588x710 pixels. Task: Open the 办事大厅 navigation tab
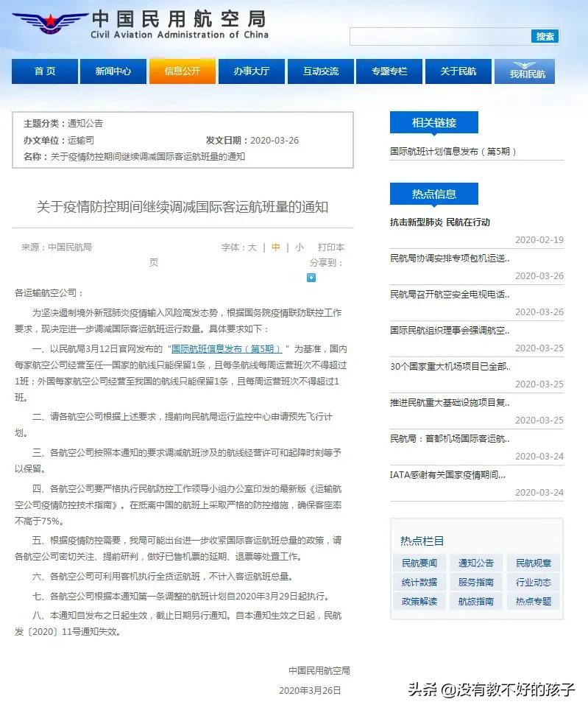[x=252, y=71]
